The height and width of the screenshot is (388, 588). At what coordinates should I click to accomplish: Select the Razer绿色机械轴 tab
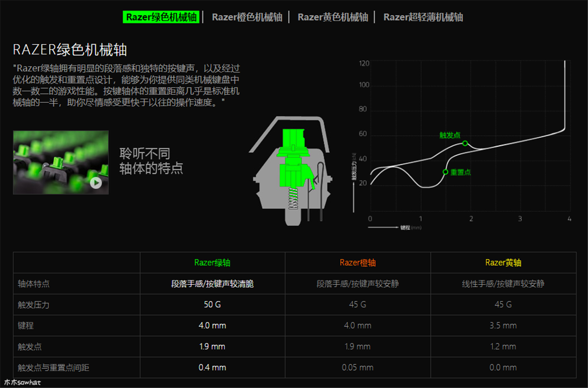161,17
